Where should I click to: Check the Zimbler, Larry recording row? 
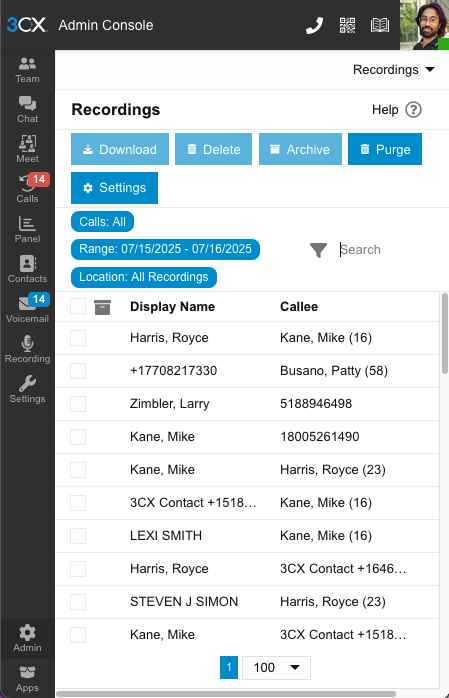click(x=78, y=404)
